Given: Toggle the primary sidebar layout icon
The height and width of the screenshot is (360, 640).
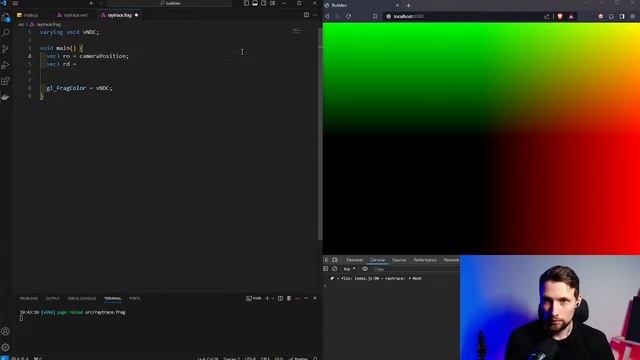Looking at the screenshot, I should point(246,3).
